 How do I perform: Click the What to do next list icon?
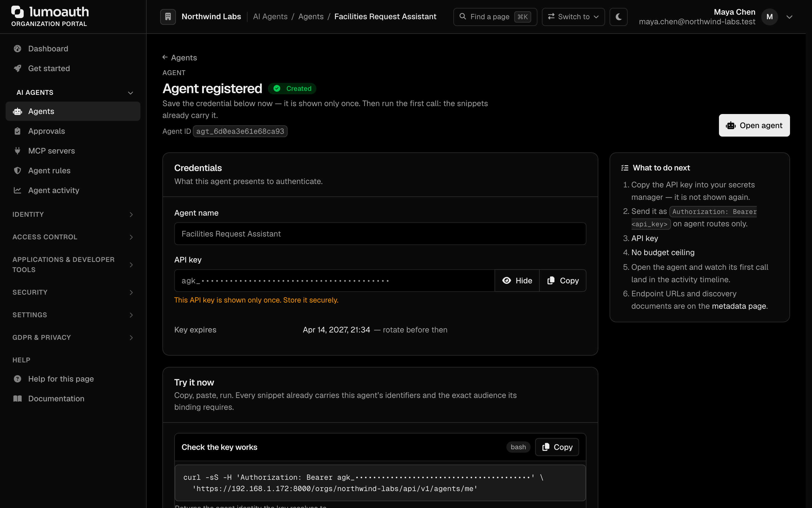[625, 168]
